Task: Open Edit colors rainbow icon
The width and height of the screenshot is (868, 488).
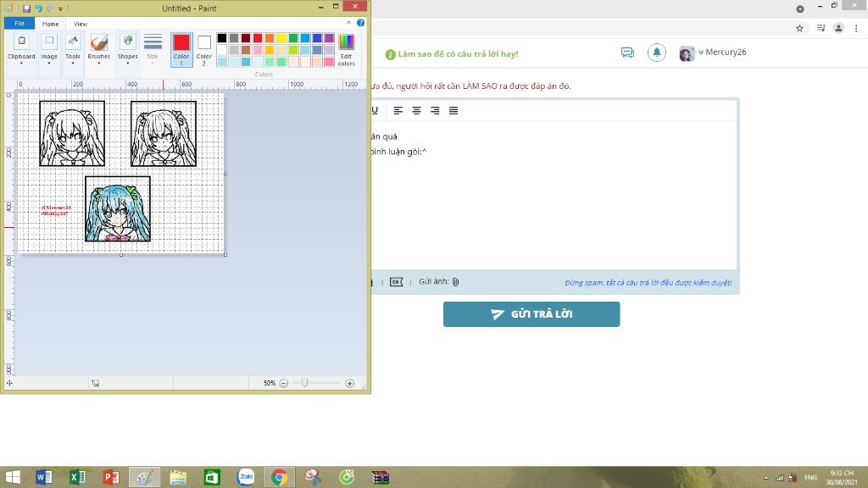Action: (x=347, y=42)
